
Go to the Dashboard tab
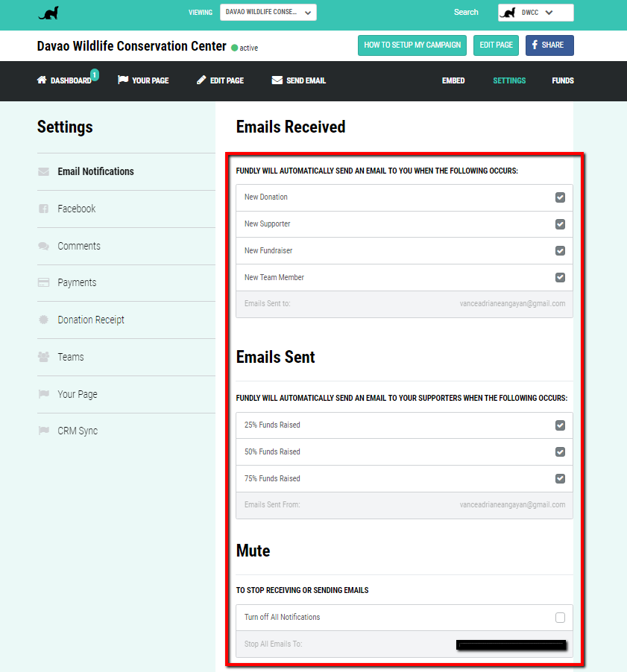[64, 80]
